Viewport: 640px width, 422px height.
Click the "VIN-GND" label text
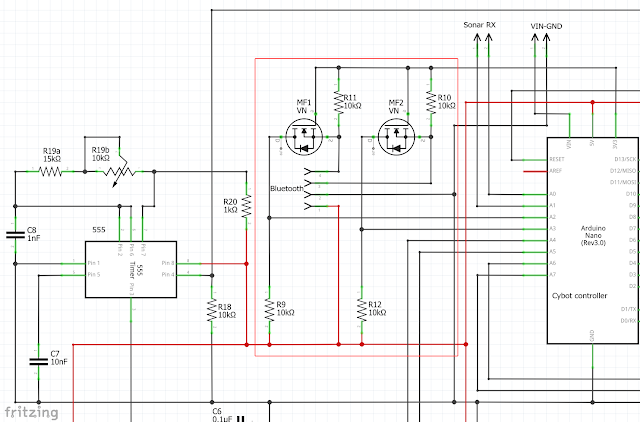(546, 26)
